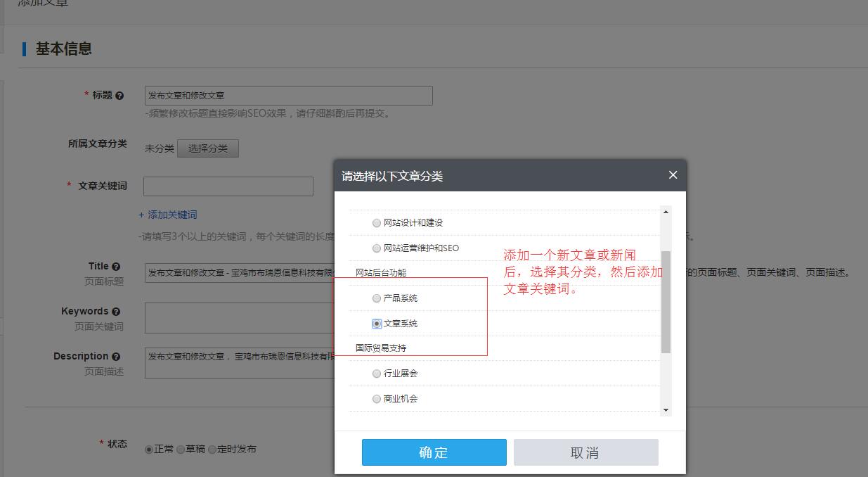
Task: Choose the 产品系统 category radio button
Action: [x=377, y=298]
